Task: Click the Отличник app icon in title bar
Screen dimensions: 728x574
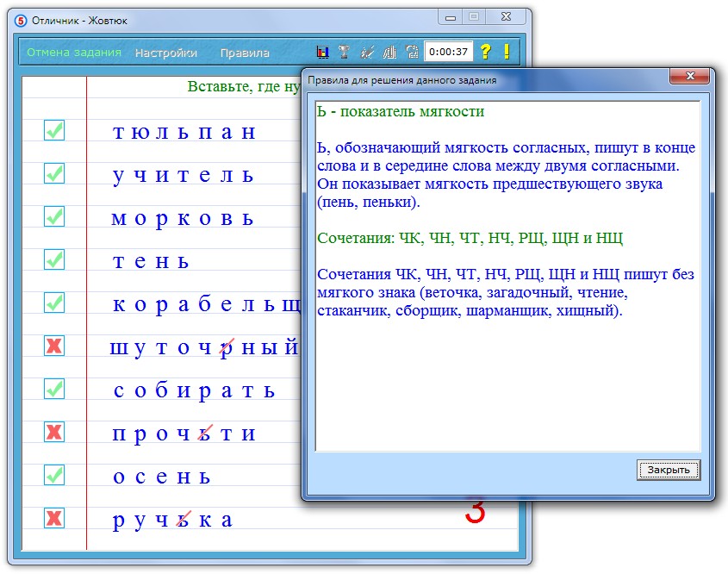Action: (21, 21)
